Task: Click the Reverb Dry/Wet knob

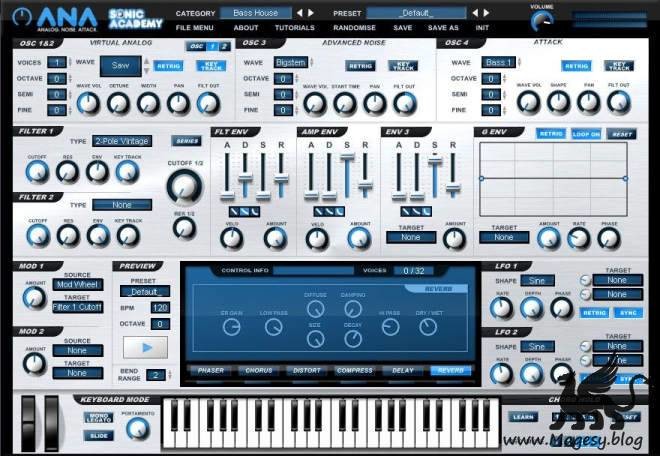Action: pyautogui.click(x=428, y=327)
